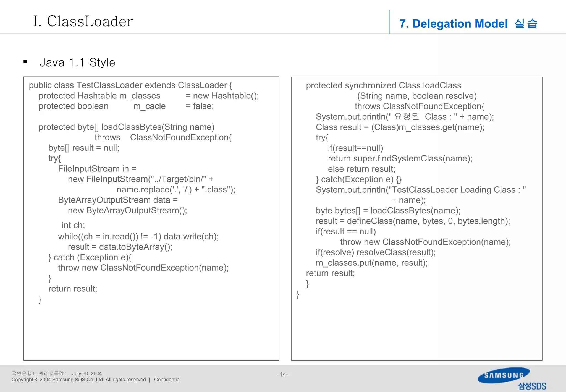
Task: Click the page number -14- in footer
Action: pyautogui.click(x=283, y=374)
